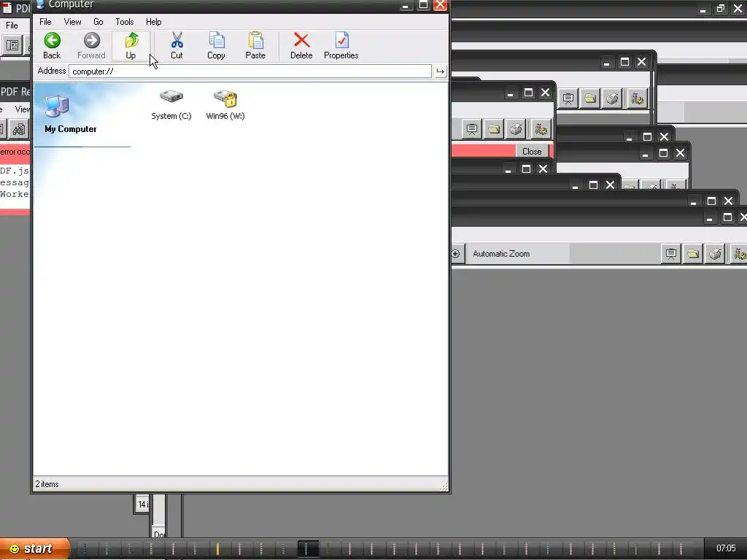
Task: Click the go arrow beside the address bar
Action: coord(440,71)
